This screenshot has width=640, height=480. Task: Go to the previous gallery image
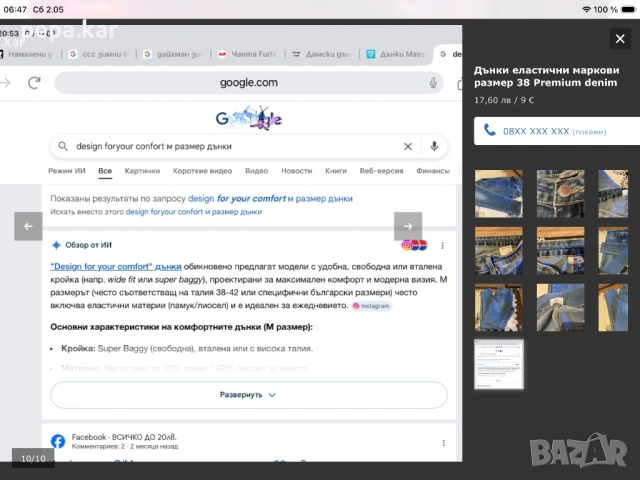28,226
